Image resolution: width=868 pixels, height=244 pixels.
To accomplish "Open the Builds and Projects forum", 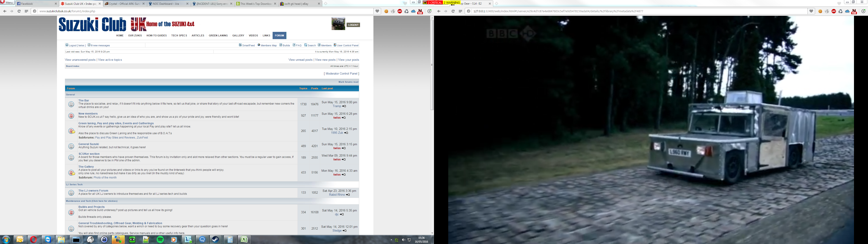I will click(x=92, y=207).
